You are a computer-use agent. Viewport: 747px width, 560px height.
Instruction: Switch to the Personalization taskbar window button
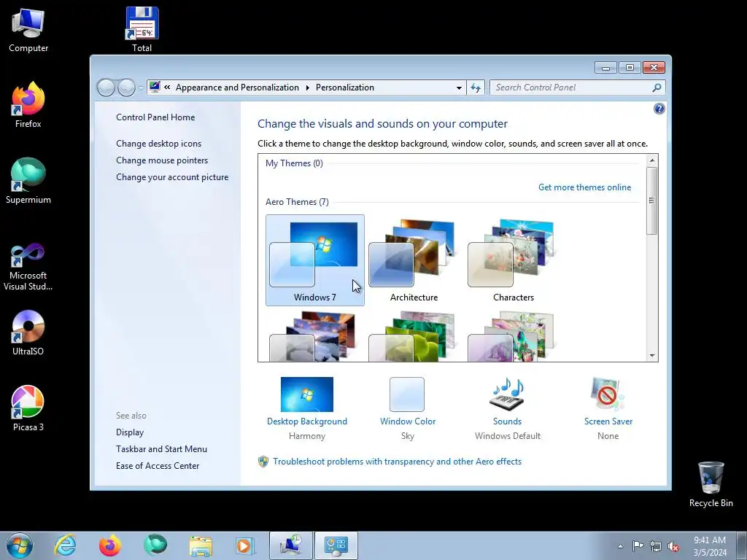point(336,545)
